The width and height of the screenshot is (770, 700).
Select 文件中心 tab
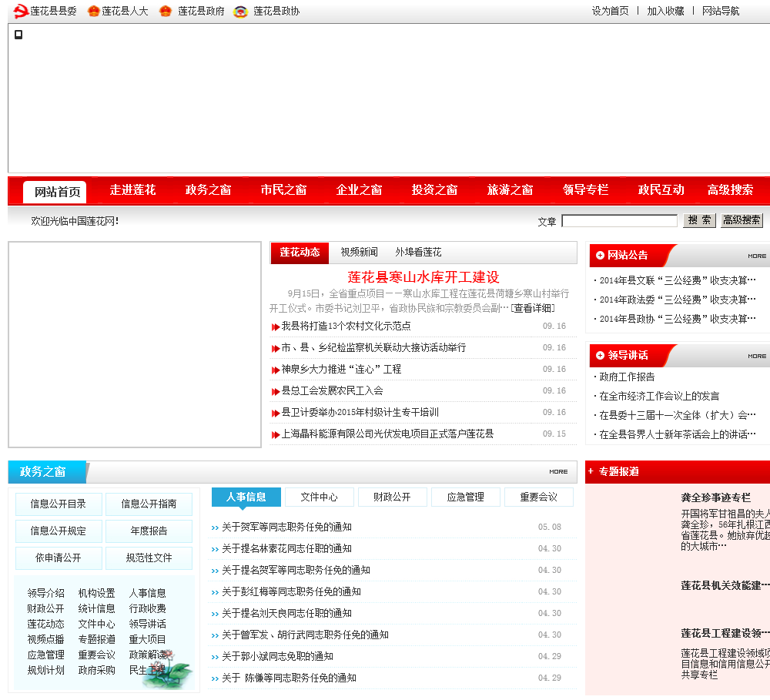coord(320,497)
